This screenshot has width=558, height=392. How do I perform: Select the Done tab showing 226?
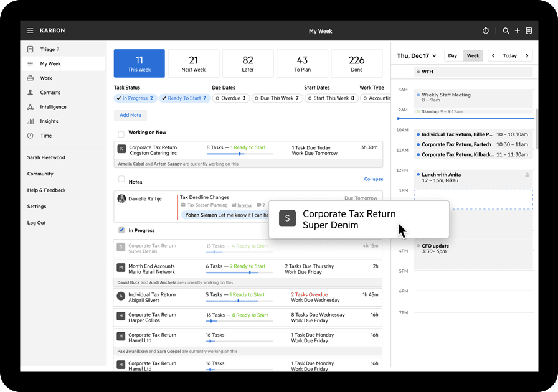(357, 63)
